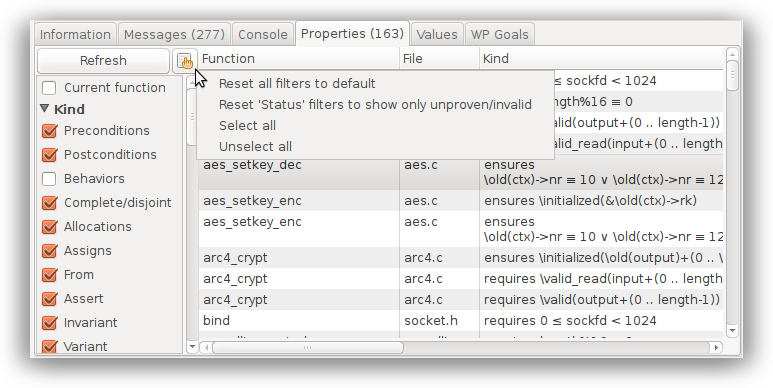Click the horizontal scrollbar thumb
Screen dimensions: 773x388
(x=308, y=348)
